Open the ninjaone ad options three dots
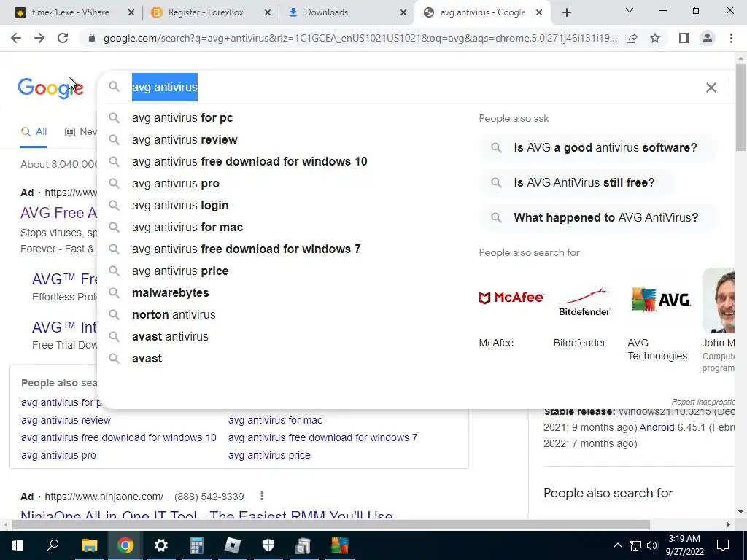This screenshot has width=747, height=560. click(262, 496)
